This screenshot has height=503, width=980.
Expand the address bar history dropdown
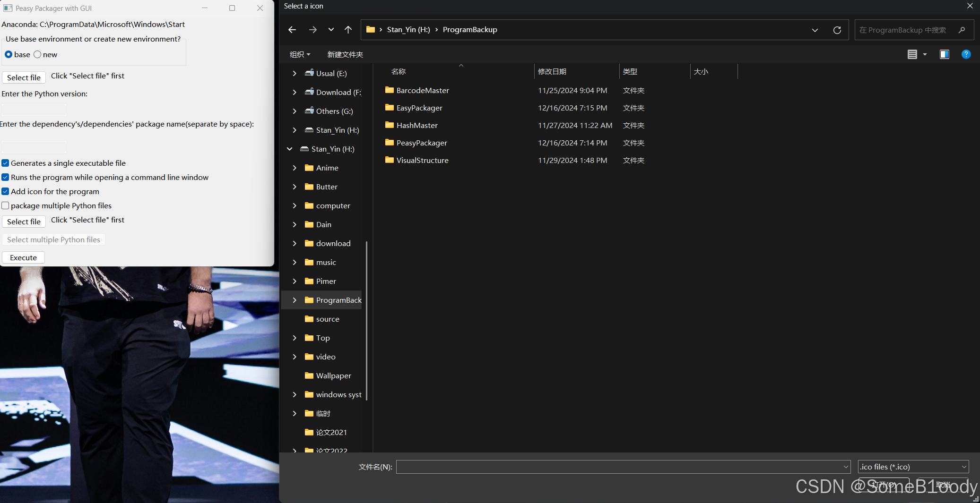pyautogui.click(x=815, y=30)
